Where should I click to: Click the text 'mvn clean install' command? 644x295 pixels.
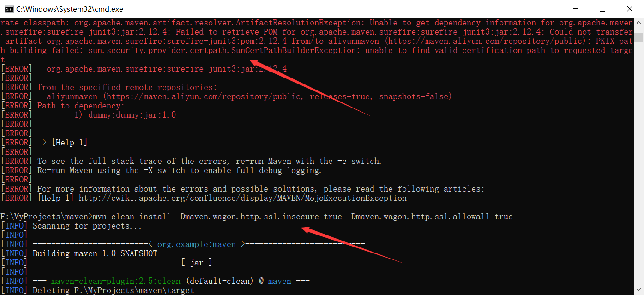tap(132, 217)
